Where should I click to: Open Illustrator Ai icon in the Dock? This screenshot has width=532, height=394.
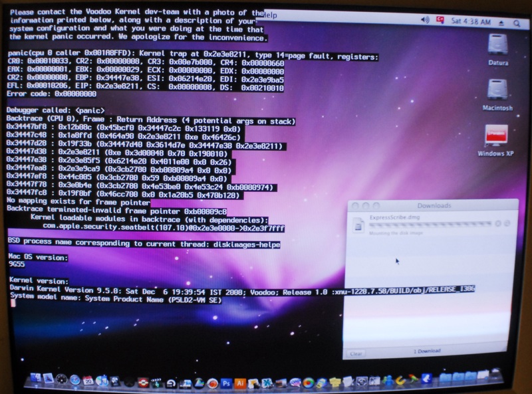click(240, 383)
